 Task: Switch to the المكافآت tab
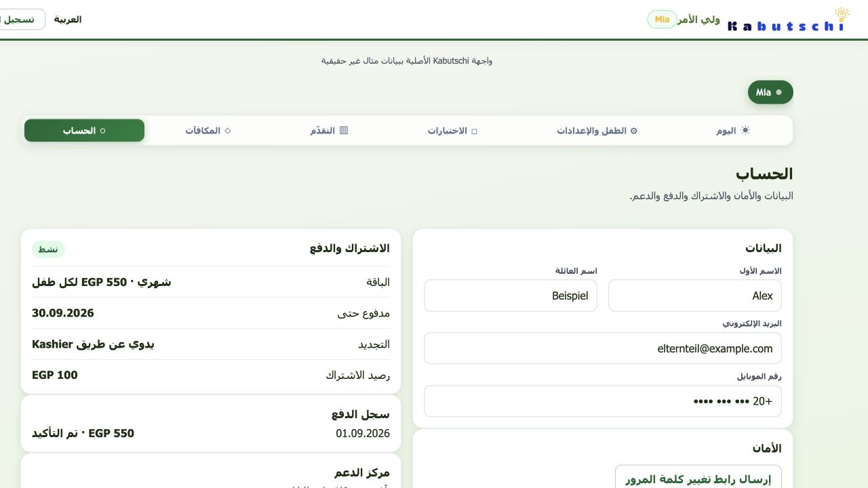coord(208,130)
